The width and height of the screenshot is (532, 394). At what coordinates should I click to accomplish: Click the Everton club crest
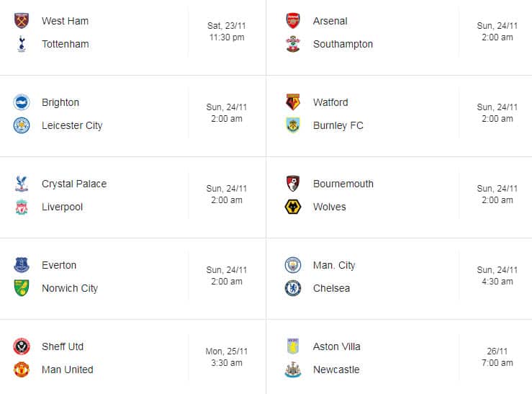tap(22, 265)
